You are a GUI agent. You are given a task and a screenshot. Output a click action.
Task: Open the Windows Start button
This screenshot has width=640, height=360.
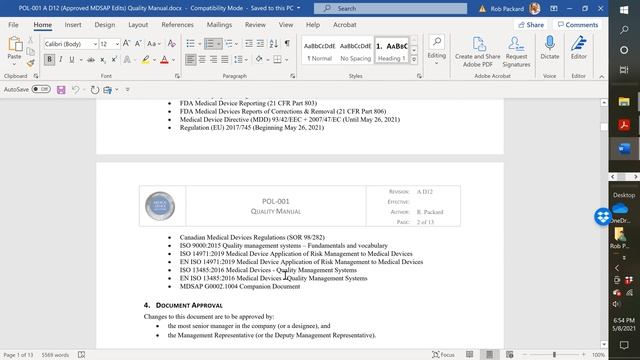point(624,9)
